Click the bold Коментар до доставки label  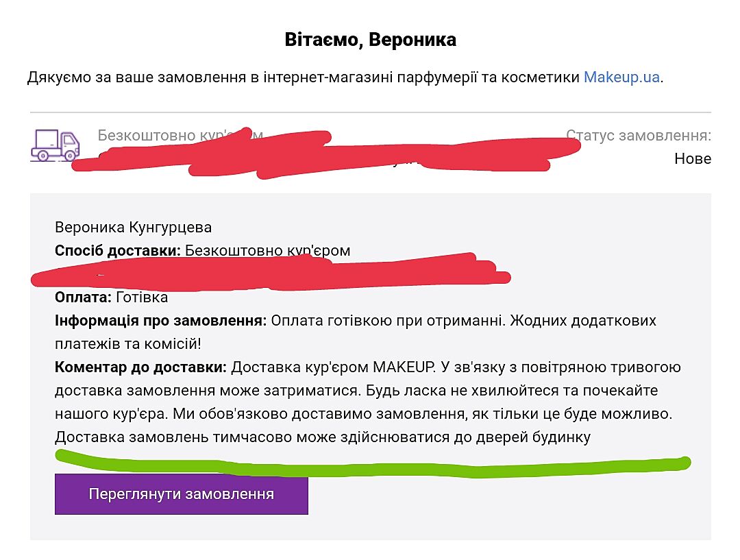140,367
